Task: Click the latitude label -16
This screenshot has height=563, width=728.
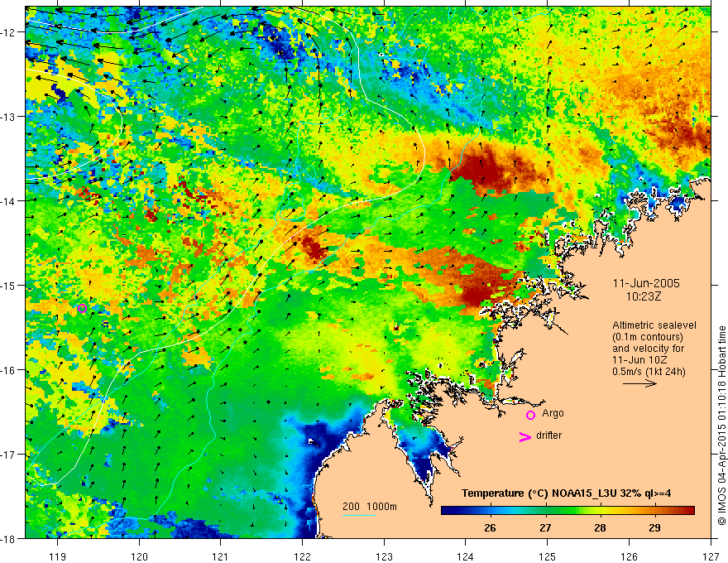Action: click(x=8, y=370)
